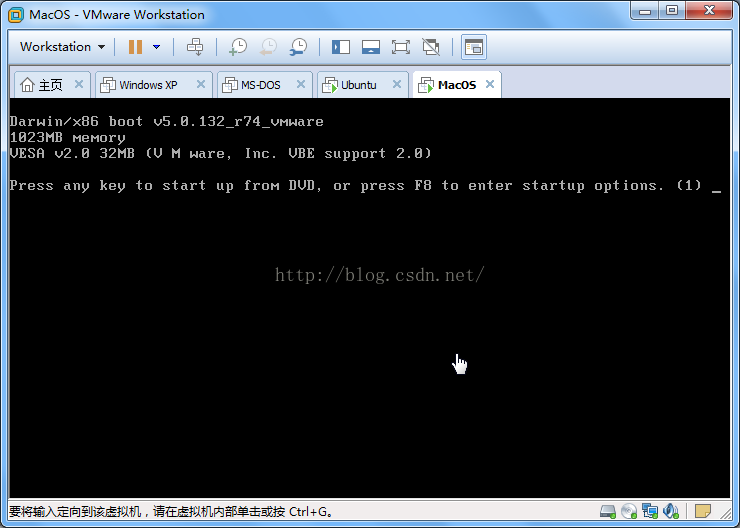
Task: Click the sound card status icon
Action: click(672, 511)
